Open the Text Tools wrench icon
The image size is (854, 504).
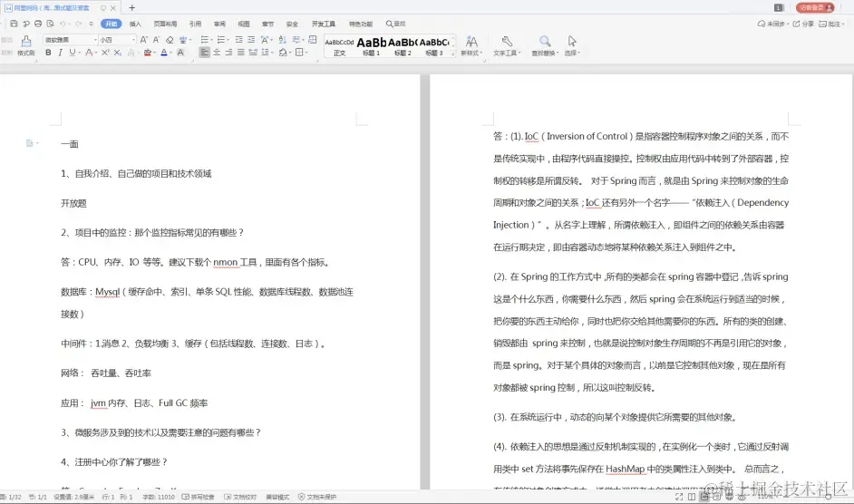click(x=507, y=45)
